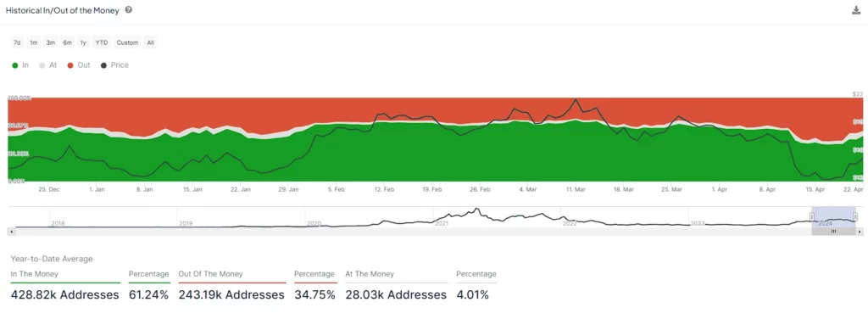Toggle the red Out legend series
The height and width of the screenshot is (319, 868).
[x=79, y=64]
